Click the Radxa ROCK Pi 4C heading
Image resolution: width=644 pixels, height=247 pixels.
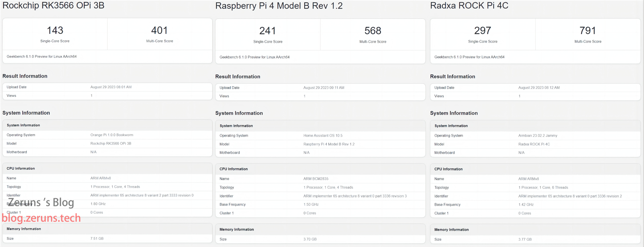pos(469,5)
